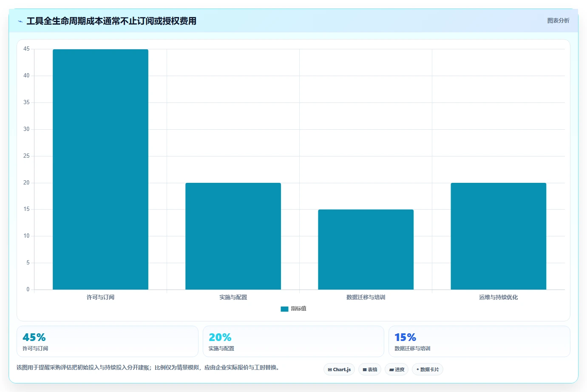The height and width of the screenshot is (392, 587).
Task: Click the 实施与配置 x-axis label
Action: 233,297
